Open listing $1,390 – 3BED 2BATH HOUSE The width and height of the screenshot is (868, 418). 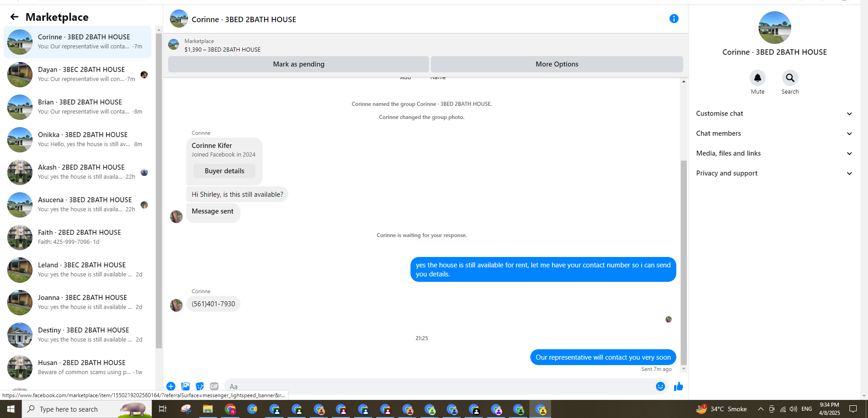click(x=222, y=50)
